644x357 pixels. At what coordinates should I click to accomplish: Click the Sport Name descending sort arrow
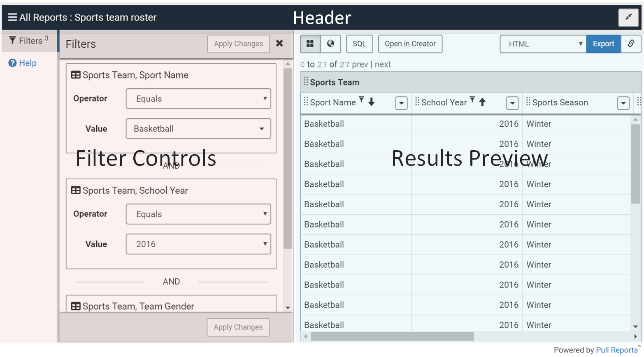372,102
